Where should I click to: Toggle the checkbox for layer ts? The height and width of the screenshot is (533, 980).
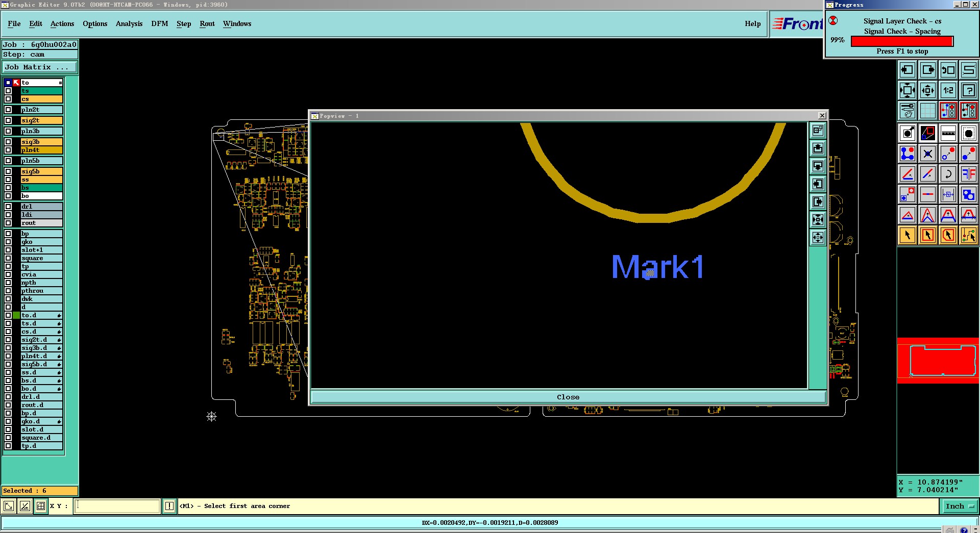8,91
